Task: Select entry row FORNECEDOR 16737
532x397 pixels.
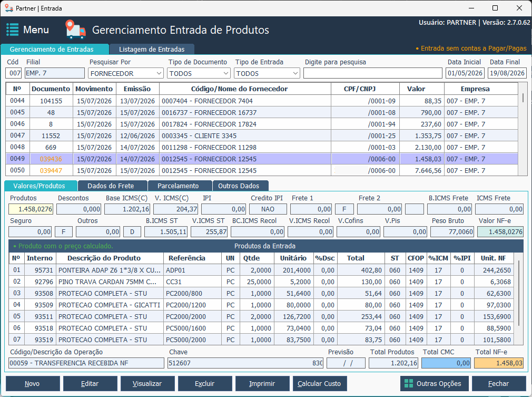Action: pos(262,112)
